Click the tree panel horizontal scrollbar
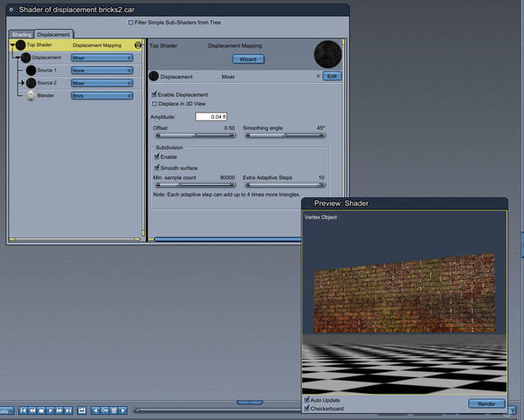Image resolution: width=524 pixels, height=420 pixels. click(75, 239)
